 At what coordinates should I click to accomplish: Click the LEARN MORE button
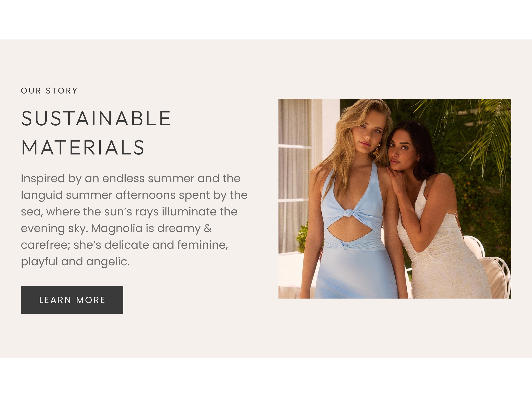click(x=72, y=300)
